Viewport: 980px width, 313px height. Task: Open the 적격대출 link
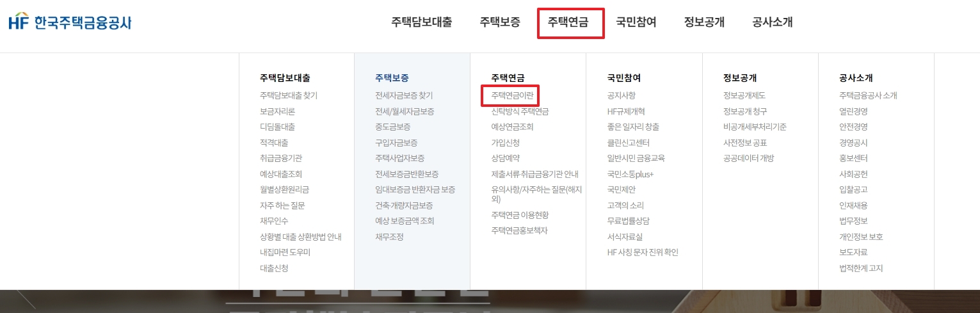[x=274, y=143]
